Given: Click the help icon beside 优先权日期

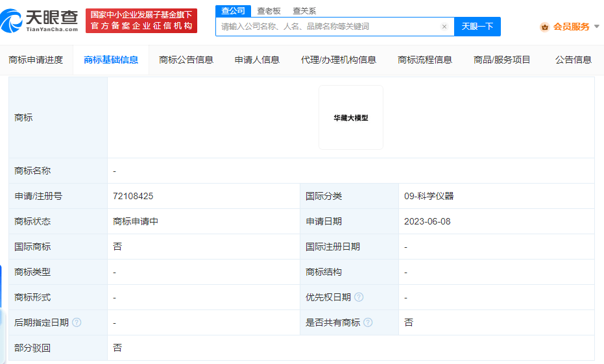Looking at the screenshot, I should 359,297.
